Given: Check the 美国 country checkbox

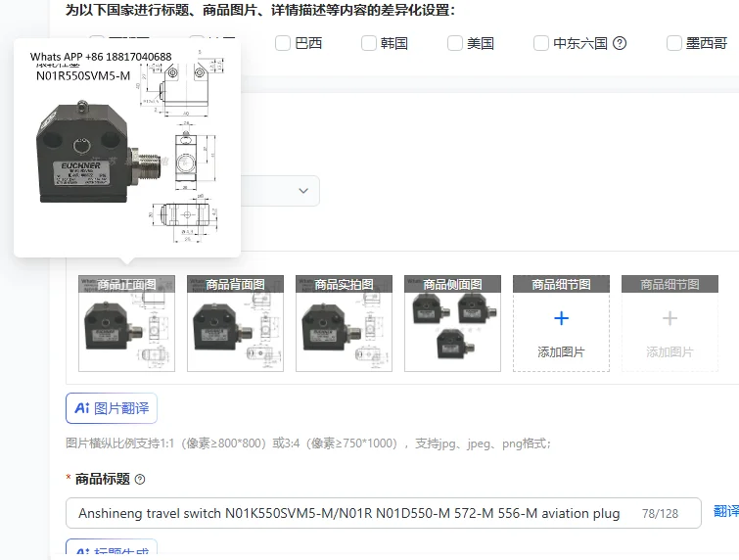Looking at the screenshot, I should tap(455, 43).
